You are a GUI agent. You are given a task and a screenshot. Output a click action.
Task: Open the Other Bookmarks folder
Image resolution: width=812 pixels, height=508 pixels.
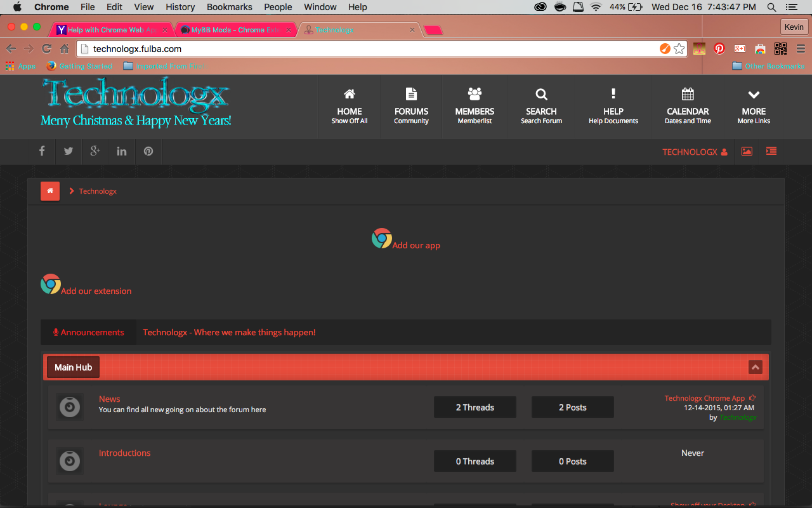[x=768, y=66]
